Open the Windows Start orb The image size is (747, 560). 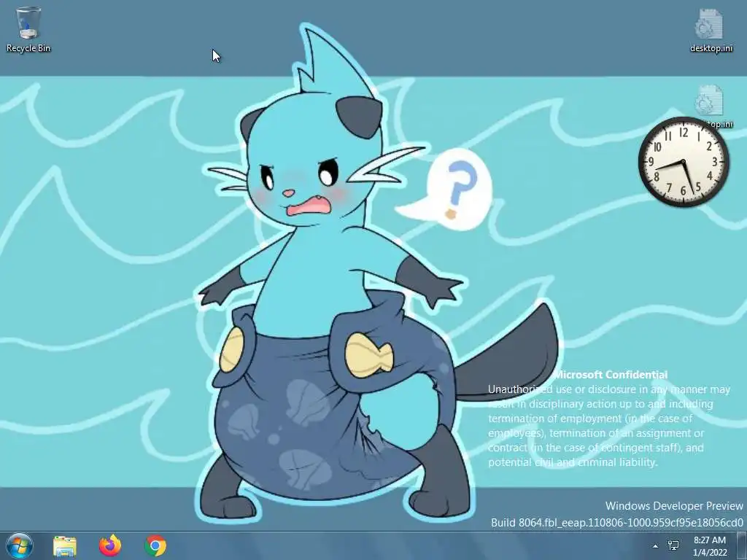(20, 545)
